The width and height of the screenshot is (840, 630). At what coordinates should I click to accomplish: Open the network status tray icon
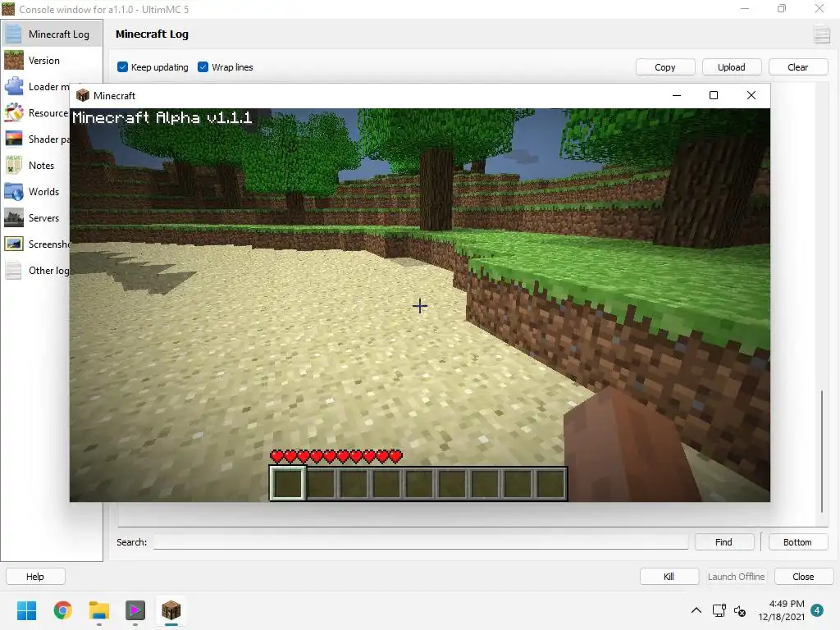[x=719, y=610]
